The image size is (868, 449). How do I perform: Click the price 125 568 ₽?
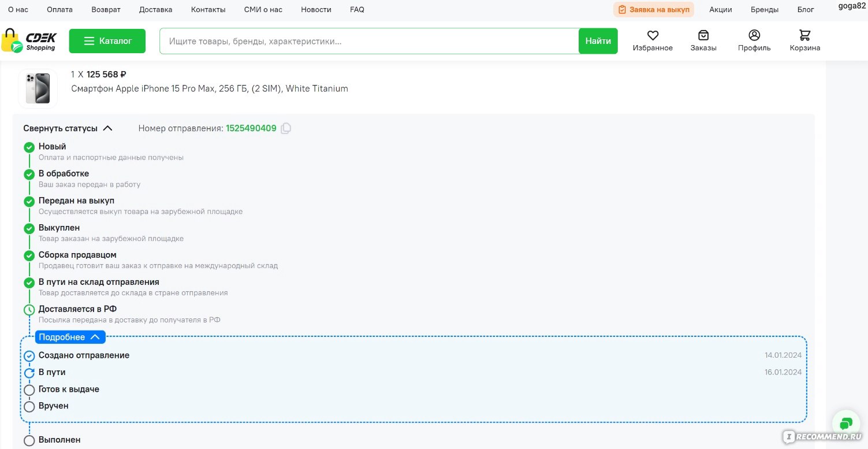(106, 75)
